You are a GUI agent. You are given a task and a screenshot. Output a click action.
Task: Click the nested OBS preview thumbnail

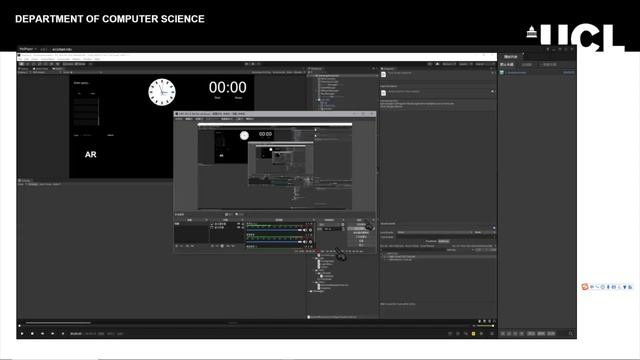[x=280, y=163]
